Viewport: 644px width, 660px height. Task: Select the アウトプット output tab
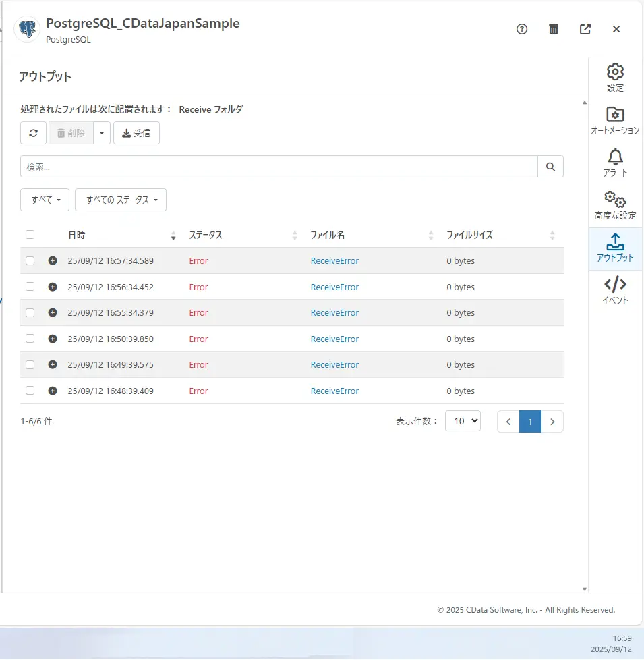(x=615, y=248)
